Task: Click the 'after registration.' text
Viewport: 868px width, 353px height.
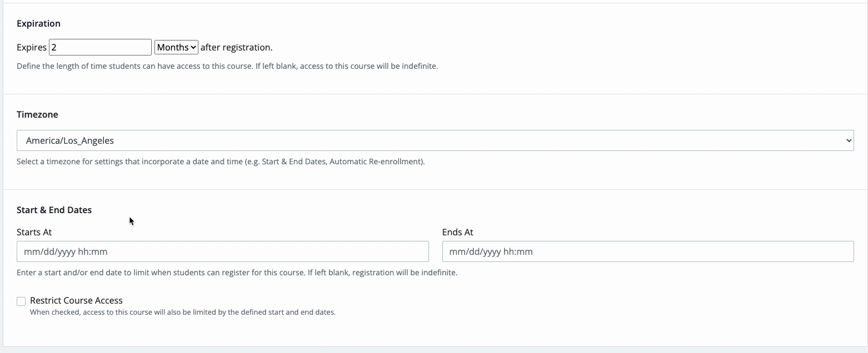Action: tap(236, 47)
